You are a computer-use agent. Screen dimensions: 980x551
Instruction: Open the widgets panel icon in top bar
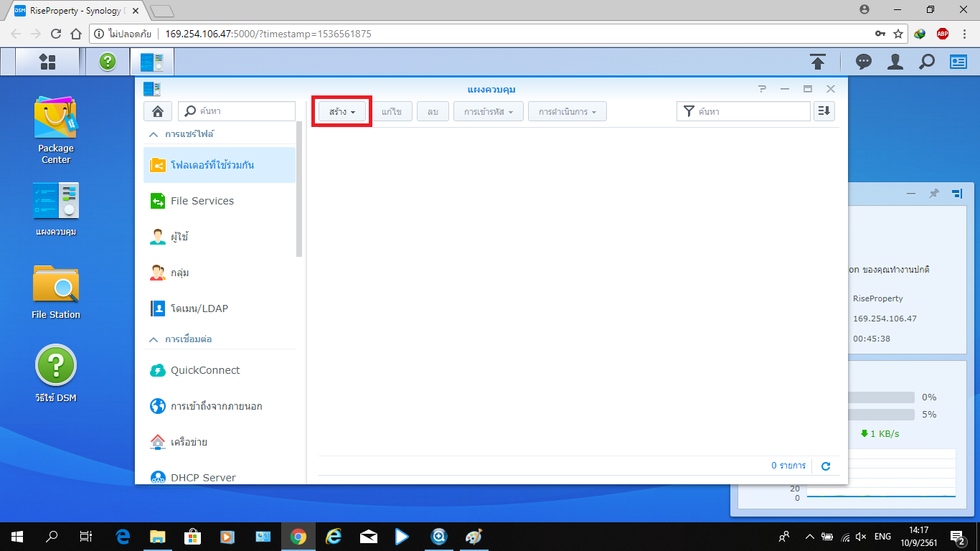click(958, 62)
